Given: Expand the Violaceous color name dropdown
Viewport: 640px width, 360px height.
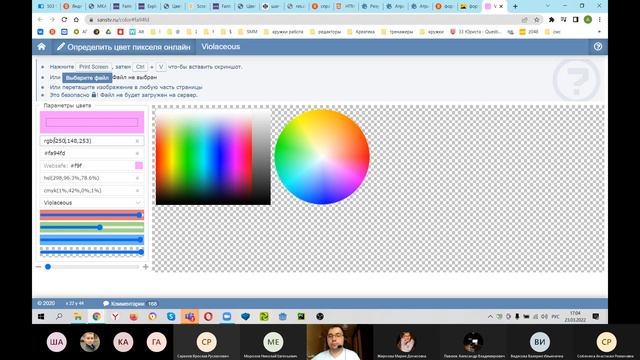Looking at the screenshot, I should point(92,203).
